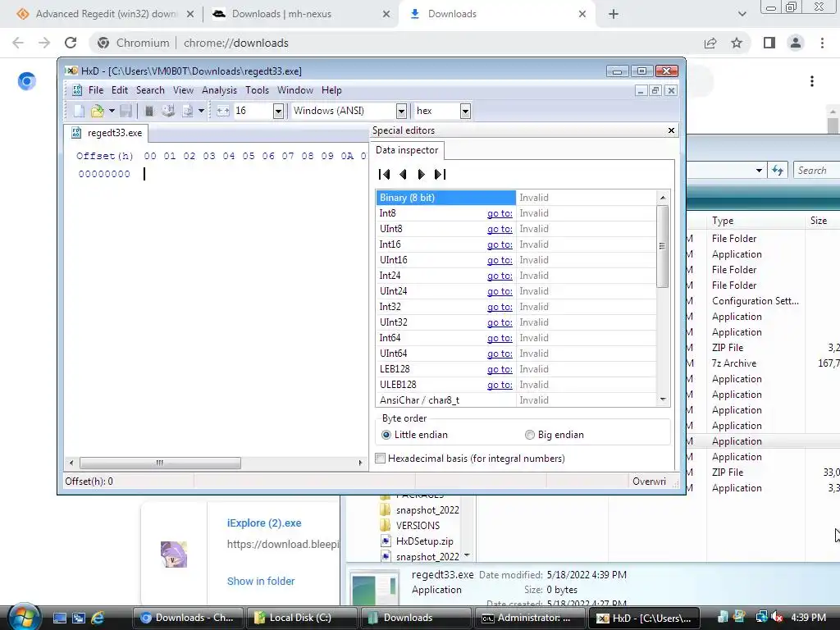The image size is (840, 630).
Task: Bookmark this page with star icon
Action: click(x=737, y=43)
